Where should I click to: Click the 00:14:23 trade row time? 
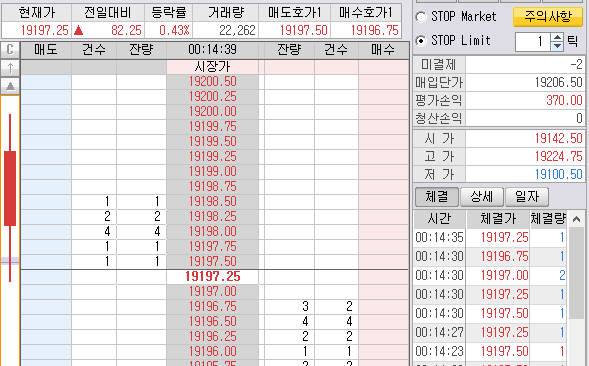(x=439, y=352)
